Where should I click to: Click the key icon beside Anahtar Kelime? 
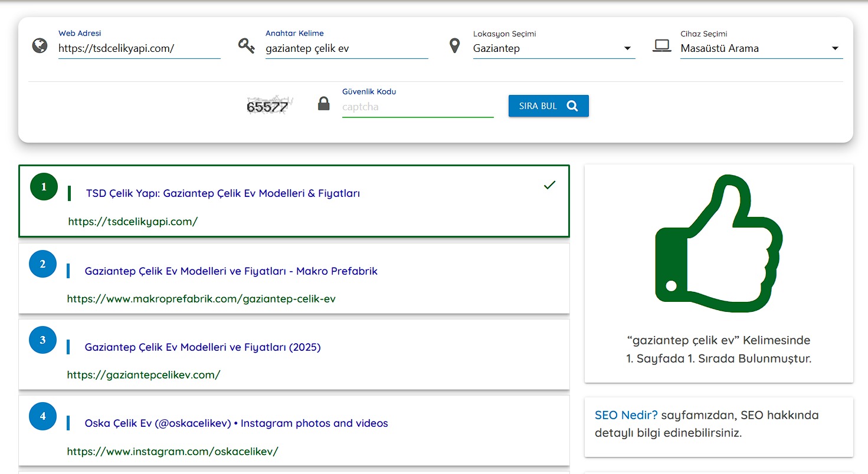246,45
